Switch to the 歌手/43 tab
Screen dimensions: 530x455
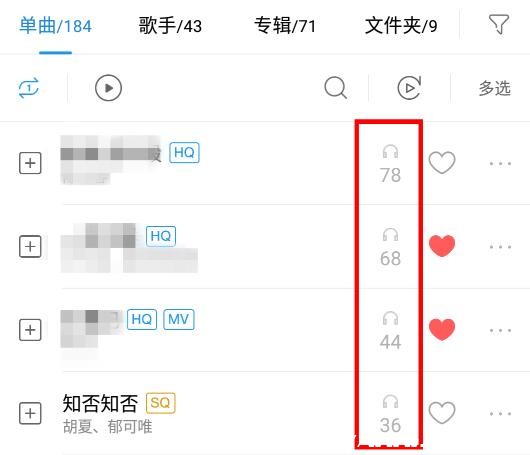pyautogui.click(x=170, y=26)
